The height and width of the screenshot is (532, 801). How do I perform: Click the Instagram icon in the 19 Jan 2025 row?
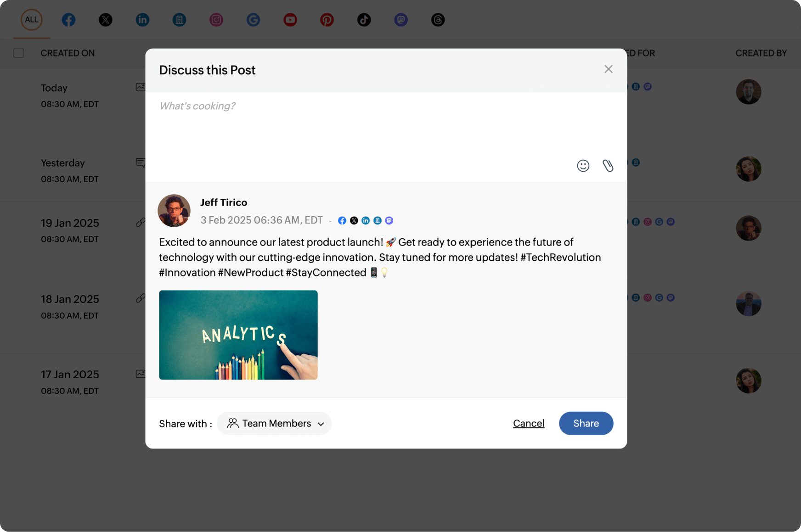[648, 222]
